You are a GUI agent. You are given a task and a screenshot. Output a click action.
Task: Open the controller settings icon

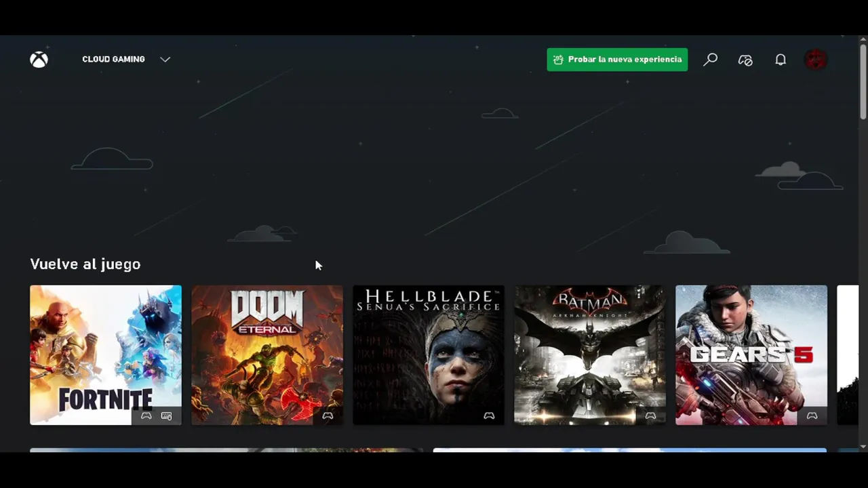745,60
